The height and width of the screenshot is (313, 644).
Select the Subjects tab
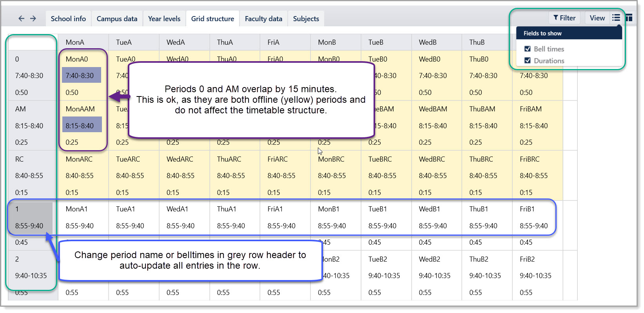[306, 19]
